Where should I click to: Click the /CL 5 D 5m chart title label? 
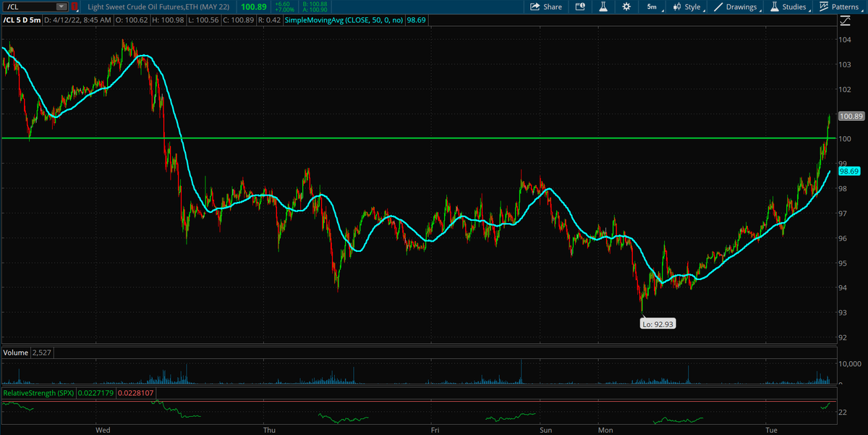coord(21,20)
